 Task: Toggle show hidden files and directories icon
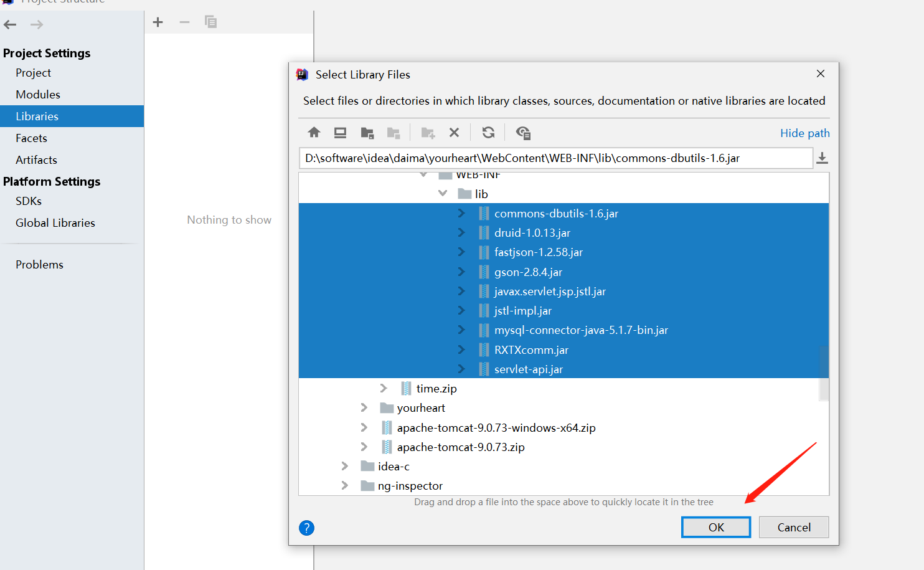click(x=523, y=133)
